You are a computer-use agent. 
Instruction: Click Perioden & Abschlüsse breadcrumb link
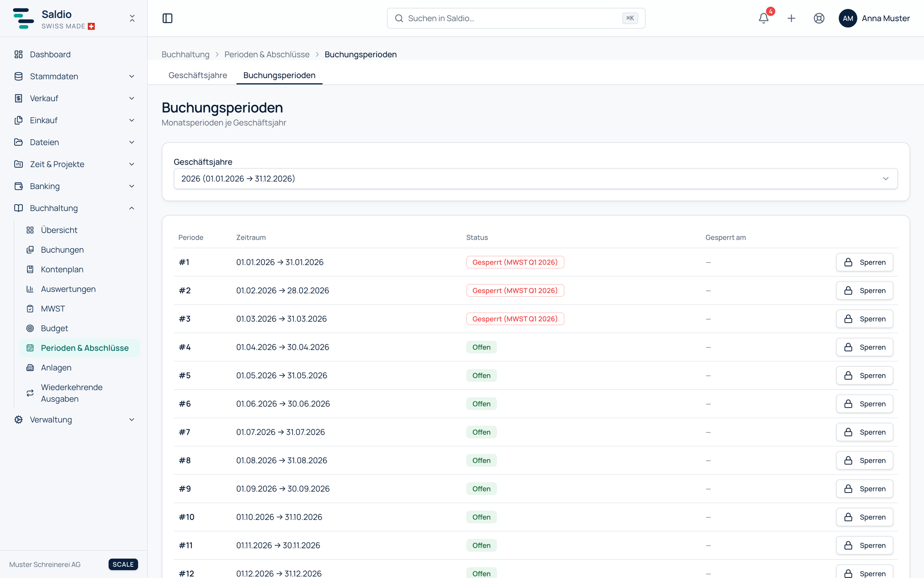click(267, 54)
